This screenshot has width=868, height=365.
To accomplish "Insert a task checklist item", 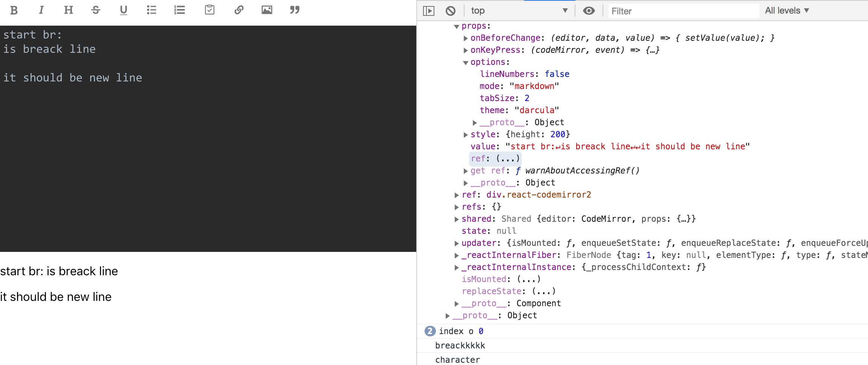I will (x=210, y=10).
